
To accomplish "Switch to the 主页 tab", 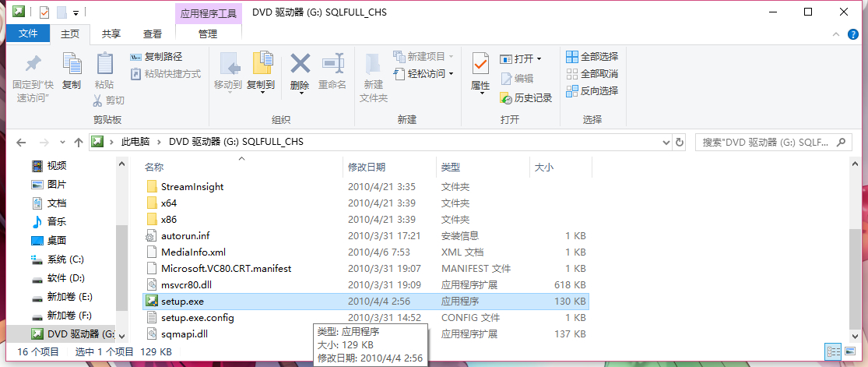I will [70, 34].
